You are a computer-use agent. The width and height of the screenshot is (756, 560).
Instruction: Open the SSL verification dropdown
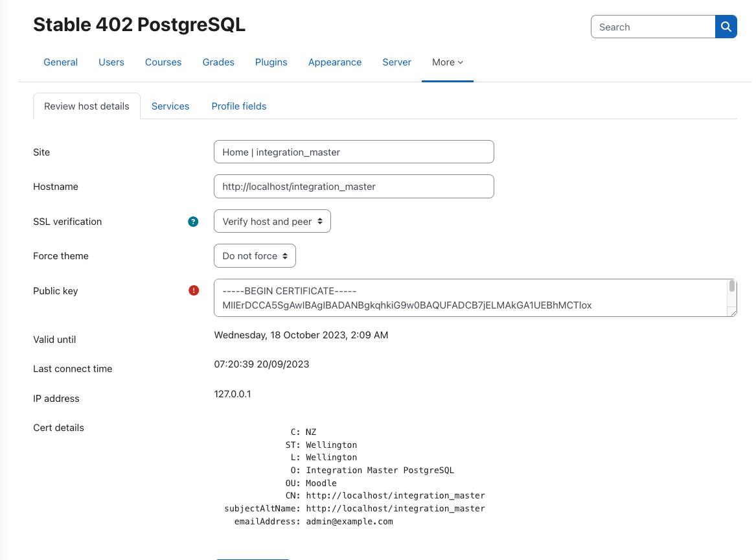click(273, 222)
